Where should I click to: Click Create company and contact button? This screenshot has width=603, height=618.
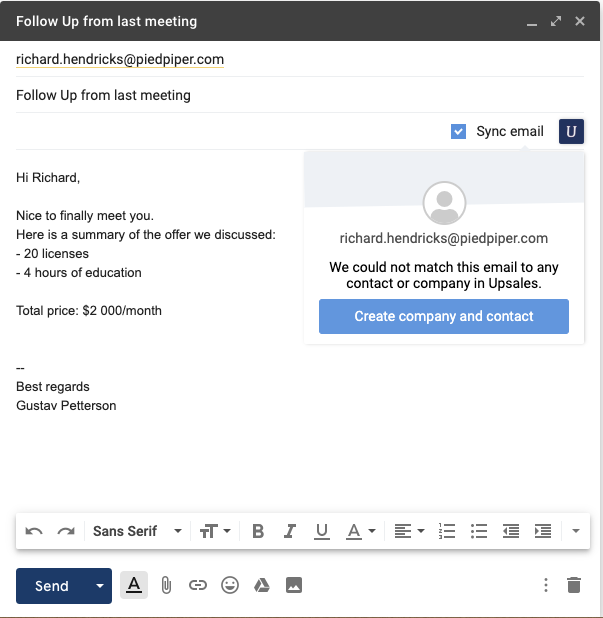click(444, 316)
